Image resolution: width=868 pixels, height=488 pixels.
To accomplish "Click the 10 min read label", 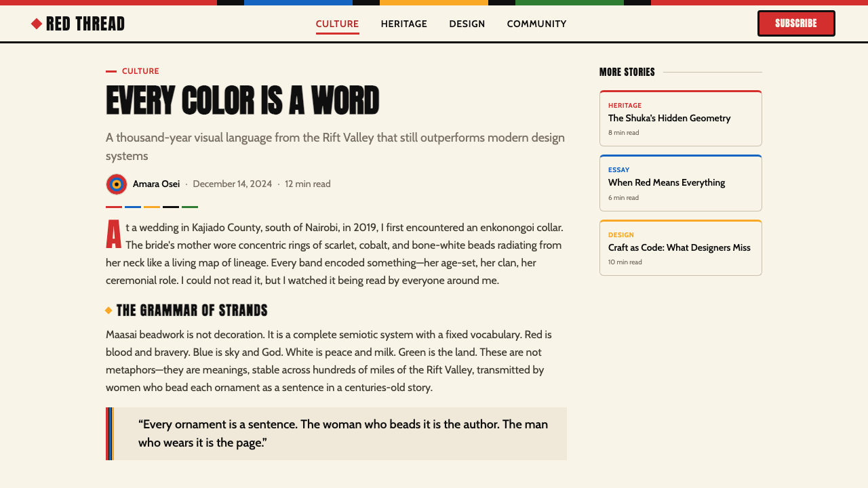I will pos(625,262).
